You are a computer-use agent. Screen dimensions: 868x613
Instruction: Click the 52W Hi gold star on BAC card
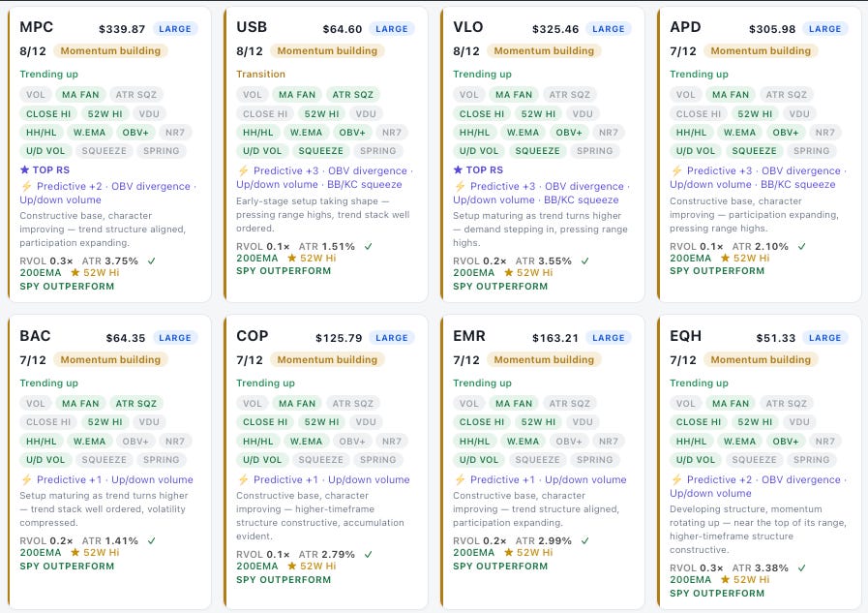pos(75,552)
